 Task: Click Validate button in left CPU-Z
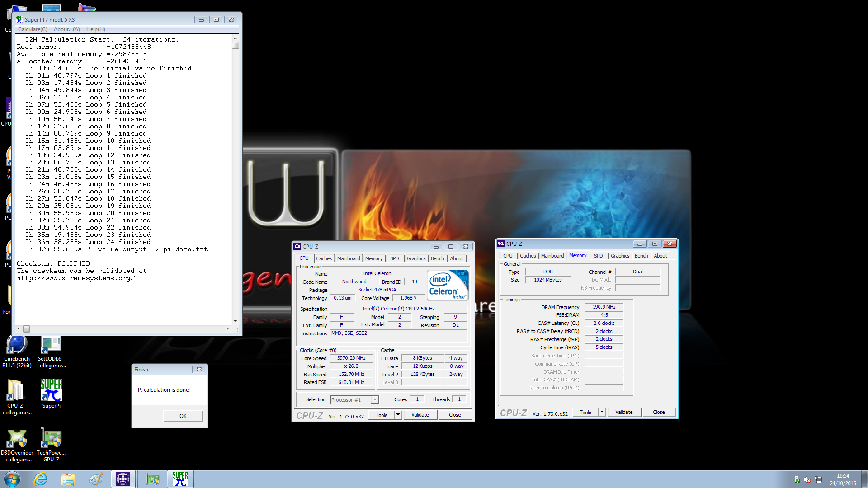click(420, 415)
